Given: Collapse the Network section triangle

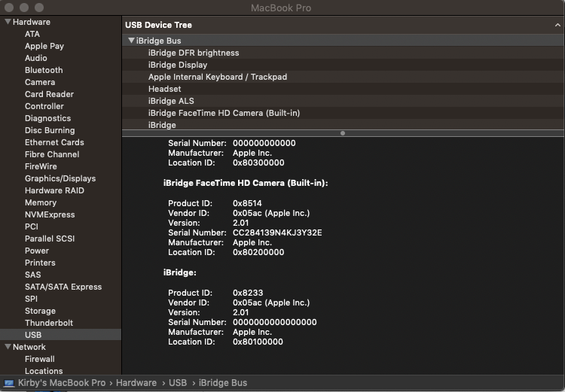Looking at the screenshot, I should coord(8,347).
